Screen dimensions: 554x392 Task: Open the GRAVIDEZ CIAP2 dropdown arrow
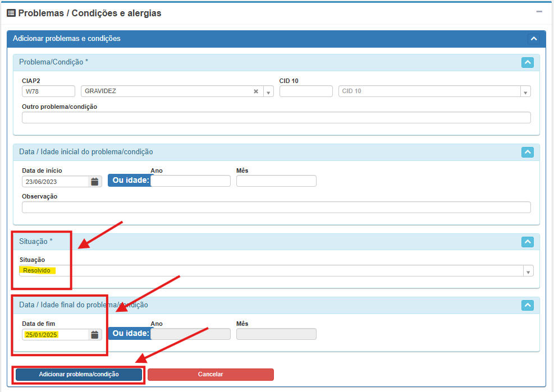click(268, 92)
